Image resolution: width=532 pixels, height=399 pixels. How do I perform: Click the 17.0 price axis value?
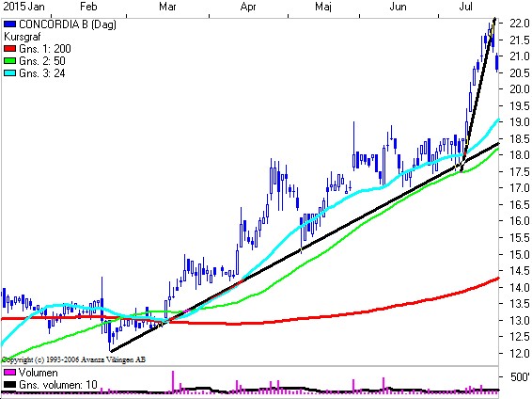click(519, 188)
